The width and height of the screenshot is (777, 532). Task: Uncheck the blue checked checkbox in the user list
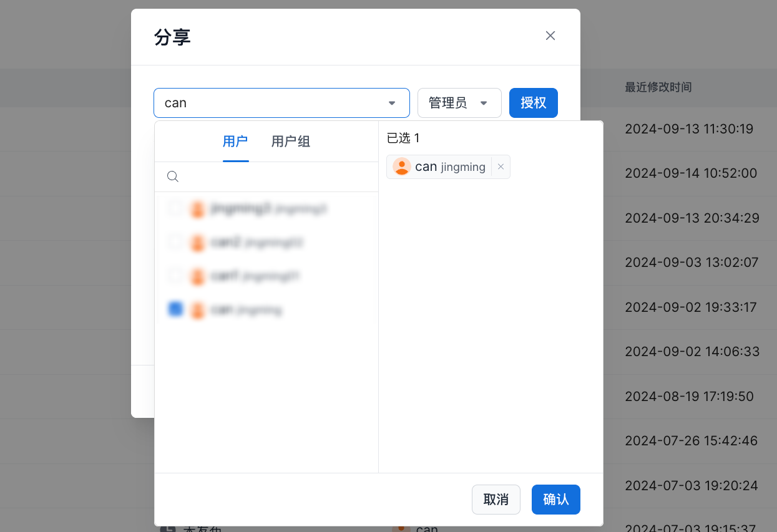tap(176, 309)
